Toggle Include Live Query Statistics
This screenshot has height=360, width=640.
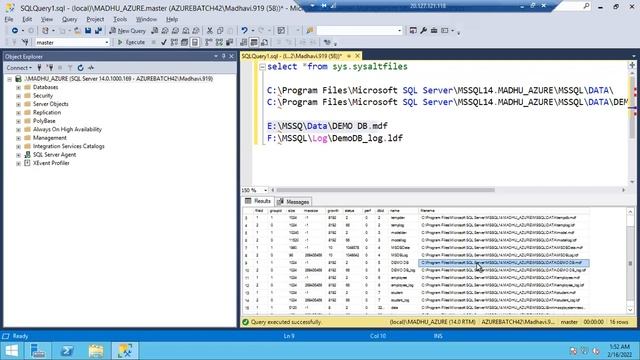coord(219,42)
